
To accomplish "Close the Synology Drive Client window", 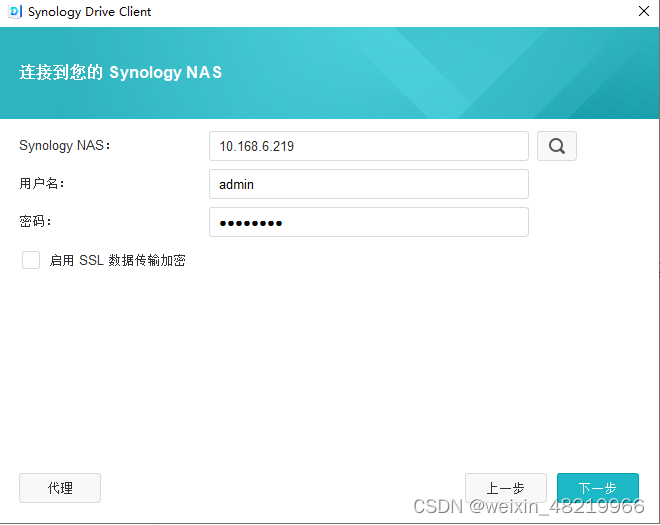I will coord(644,11).
